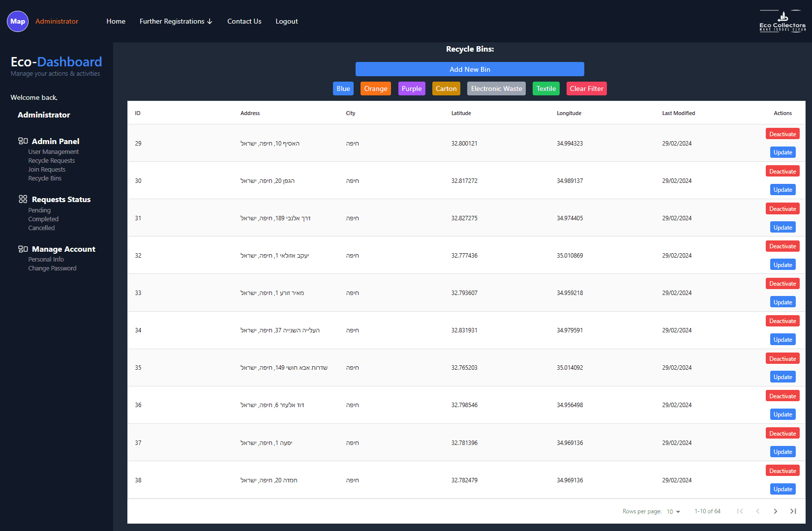Click the Eco Collectors logo
Viewport: 812px width, 531px height.
[x=782, y=21]
